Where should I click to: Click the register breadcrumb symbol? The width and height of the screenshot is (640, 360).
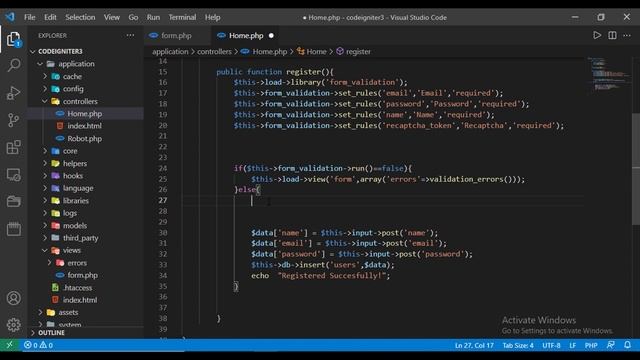pyautogui.click(x=353, y=51)
